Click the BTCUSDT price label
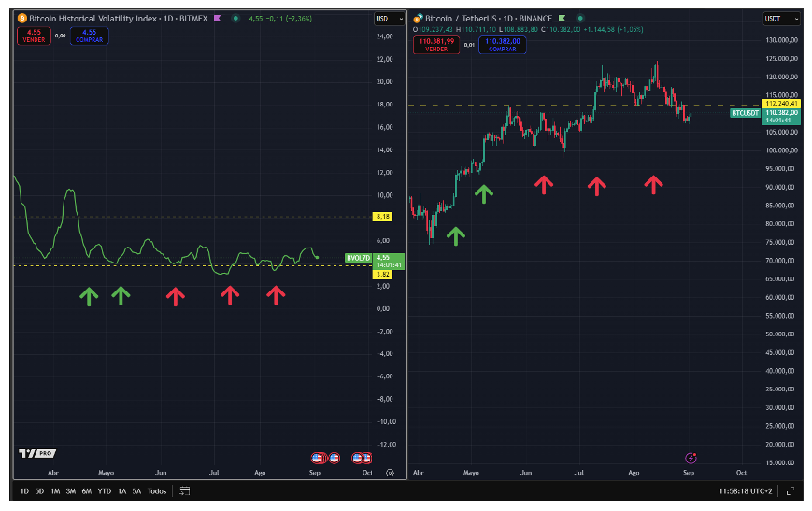The height and width of the screenshot is (511, 812). point(746,113)
